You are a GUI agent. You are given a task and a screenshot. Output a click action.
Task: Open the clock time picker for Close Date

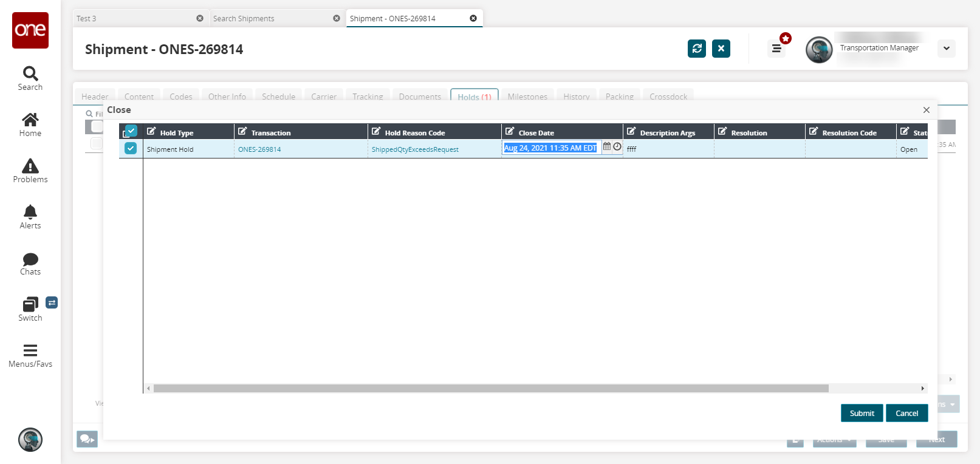(617, 146)
